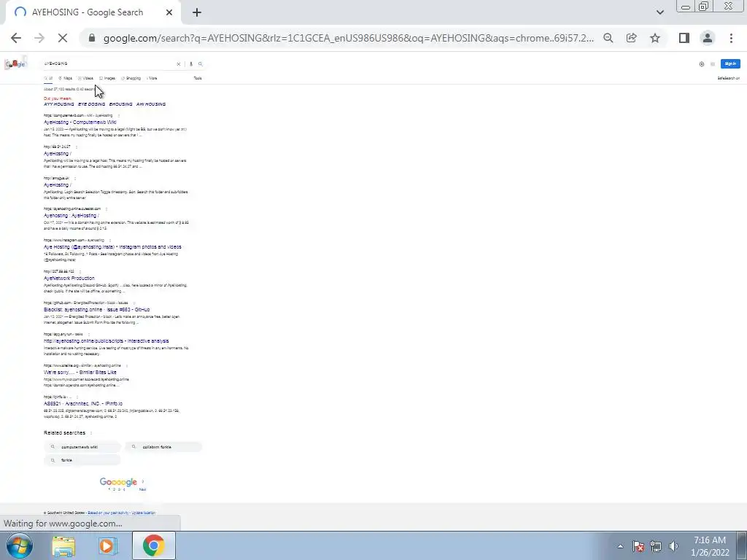Open Windows Explorer from the taskbar

(x=63, y=545)
